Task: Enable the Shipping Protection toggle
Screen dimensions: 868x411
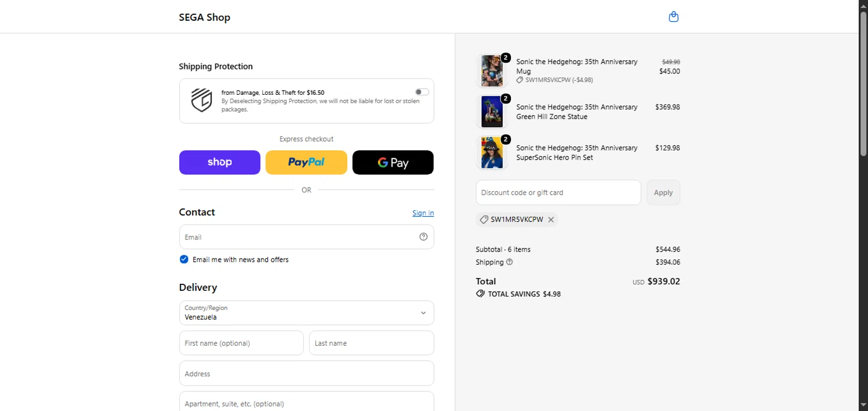Action: tap(422, 92)
